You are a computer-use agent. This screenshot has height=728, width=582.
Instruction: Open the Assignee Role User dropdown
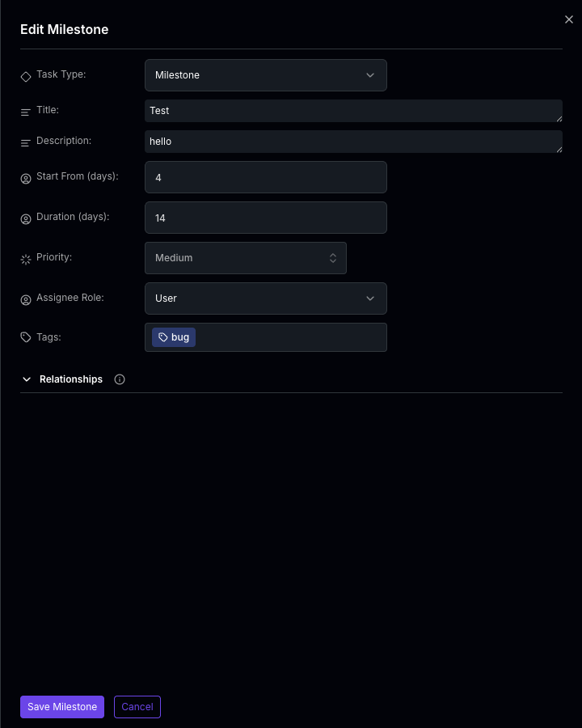tap(266, 298)
